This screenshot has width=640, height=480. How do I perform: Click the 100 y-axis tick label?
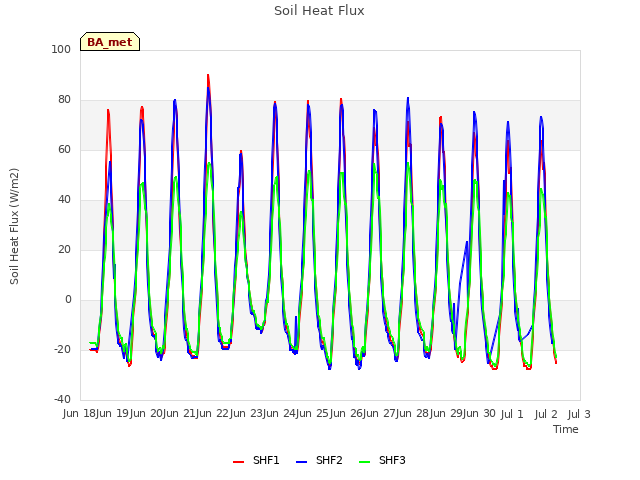click(x=61, y=49)
